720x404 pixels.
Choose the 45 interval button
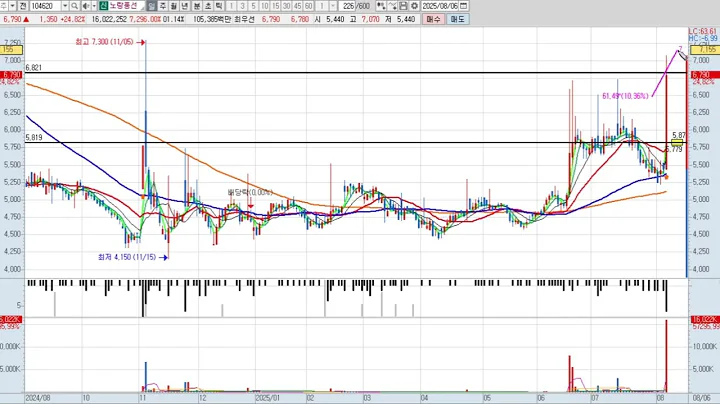point(298,6)
